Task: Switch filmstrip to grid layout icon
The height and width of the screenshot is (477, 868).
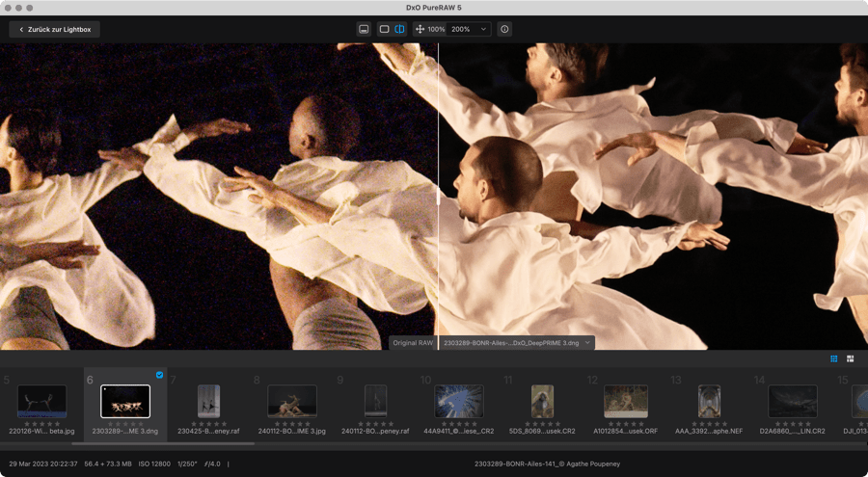Action: point(833,358)
